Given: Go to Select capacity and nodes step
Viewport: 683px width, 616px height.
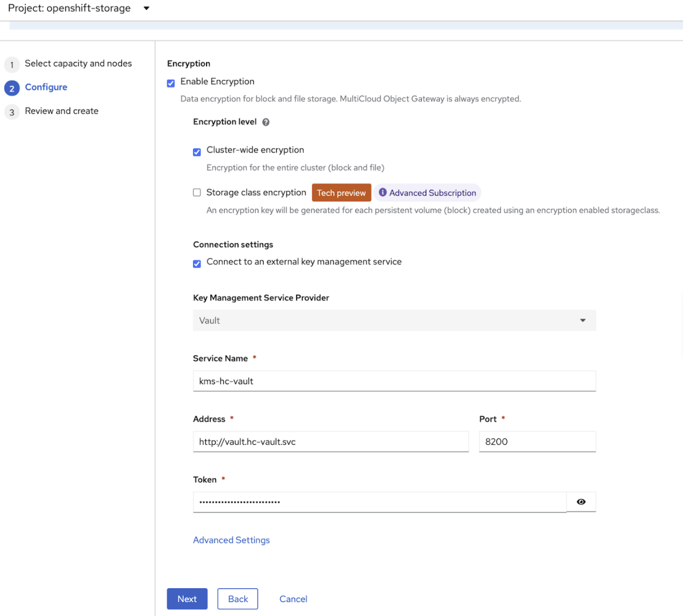Looking at the screenshot, I should pyautogui.click(x=78, y=63).
